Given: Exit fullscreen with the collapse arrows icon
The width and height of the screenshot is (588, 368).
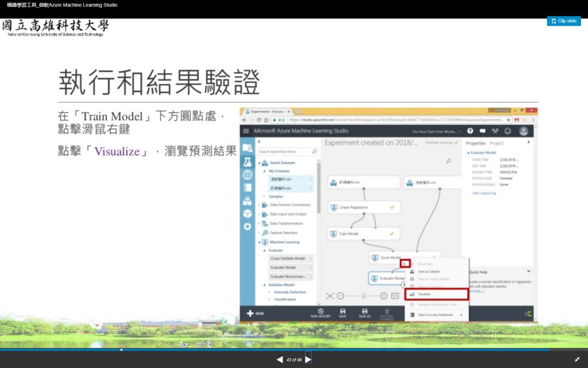Looking at the screenshot, I should point(577,359).
